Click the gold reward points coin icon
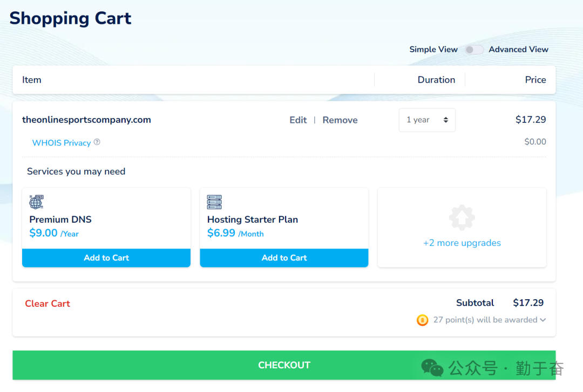 [422, 320]
